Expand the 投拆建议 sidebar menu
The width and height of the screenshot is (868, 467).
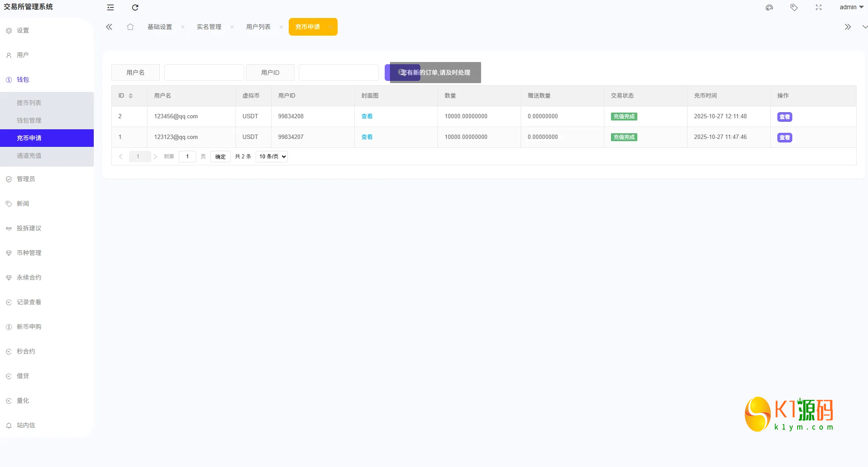[47, 228]
